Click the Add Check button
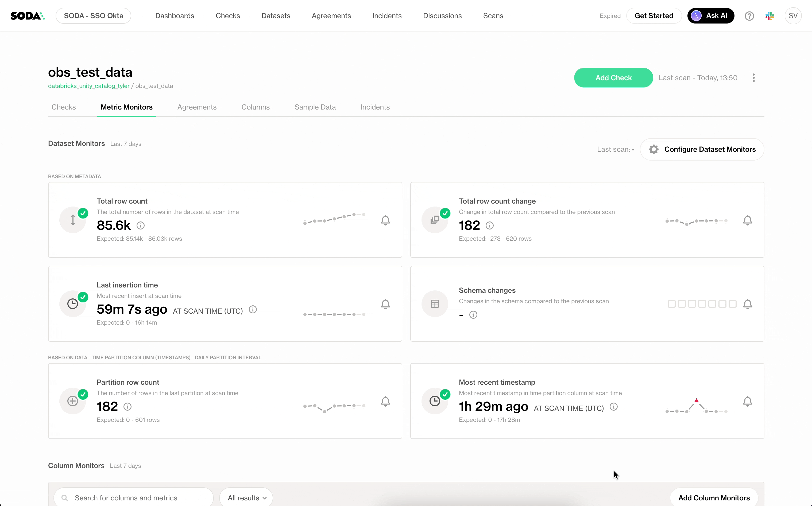 coord(613,77)
